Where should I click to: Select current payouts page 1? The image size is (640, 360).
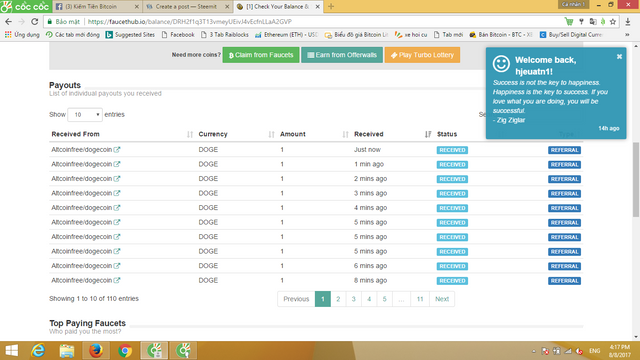tap(323, 299)
